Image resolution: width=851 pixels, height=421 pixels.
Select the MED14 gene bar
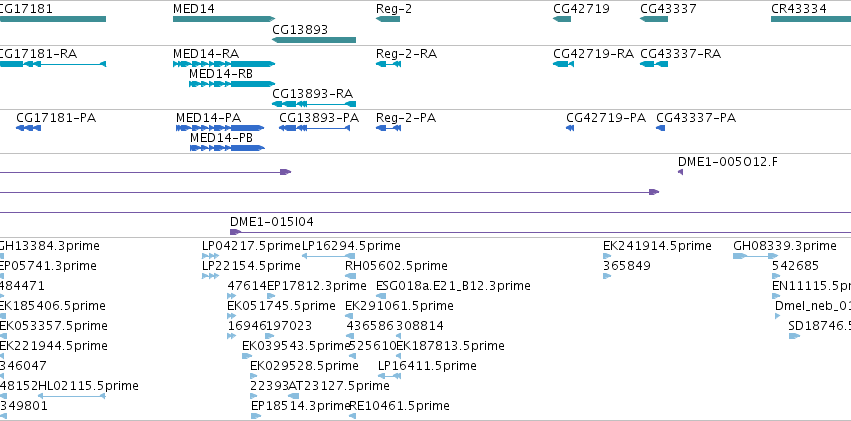coord(224,19)
